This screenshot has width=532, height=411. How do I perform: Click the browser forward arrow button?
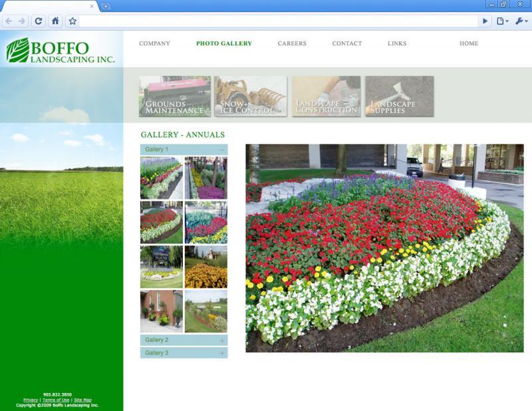pyautogui.click(x=22, y=21)
